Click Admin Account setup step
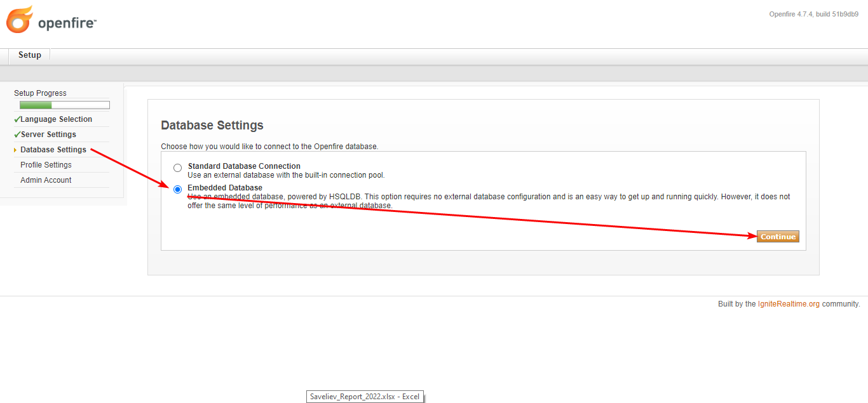This screenshot has height=403, width=868. pos(46,180)
